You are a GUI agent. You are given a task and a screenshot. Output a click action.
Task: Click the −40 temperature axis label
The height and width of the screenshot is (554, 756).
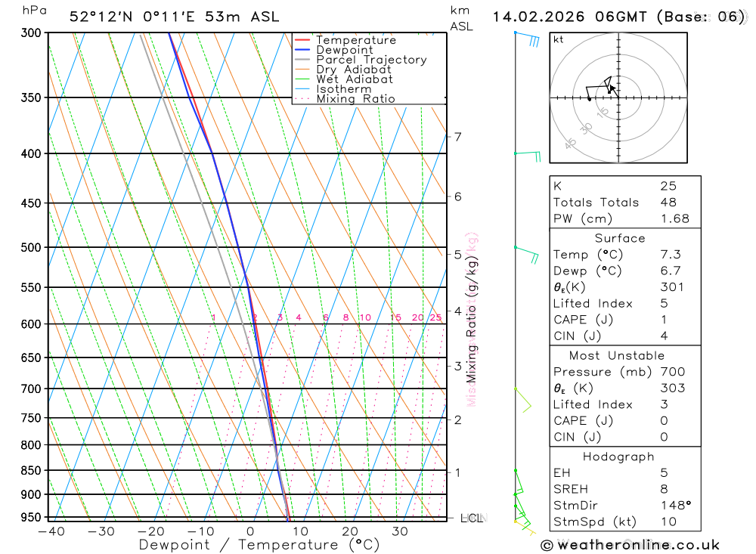pos(51,531)
